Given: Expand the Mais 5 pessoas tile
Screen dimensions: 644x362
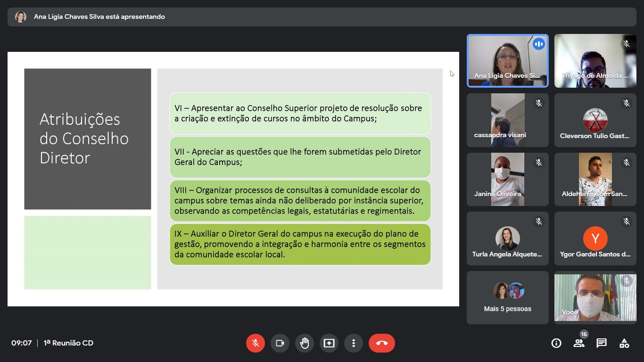Looking at the screenshot, I should [x=507, y=297].
